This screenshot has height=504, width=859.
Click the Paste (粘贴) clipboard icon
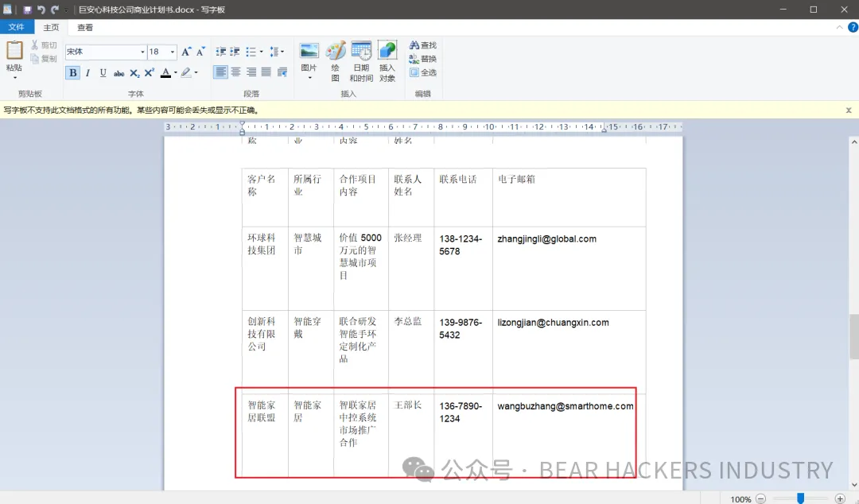14,52
